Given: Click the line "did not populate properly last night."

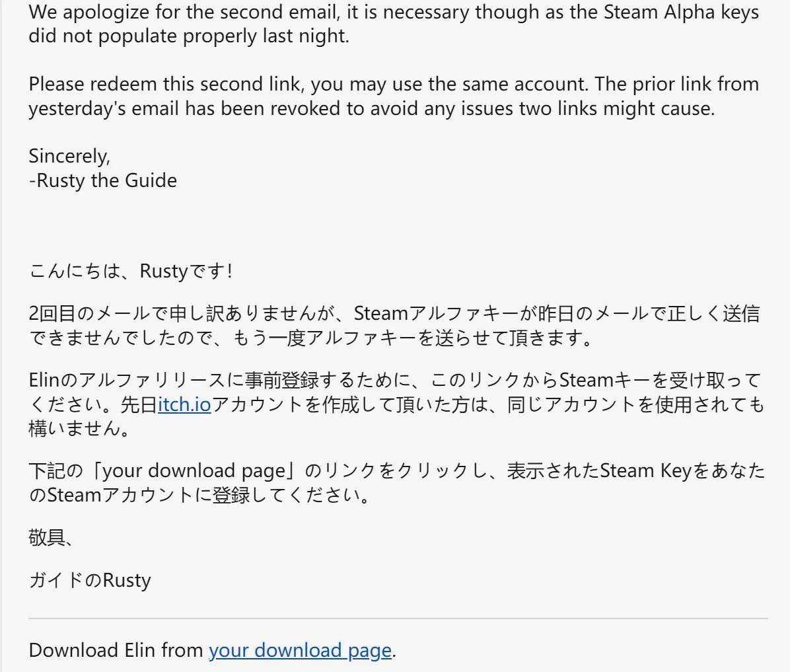Looking at the screenshot, I should pos(189,36).
